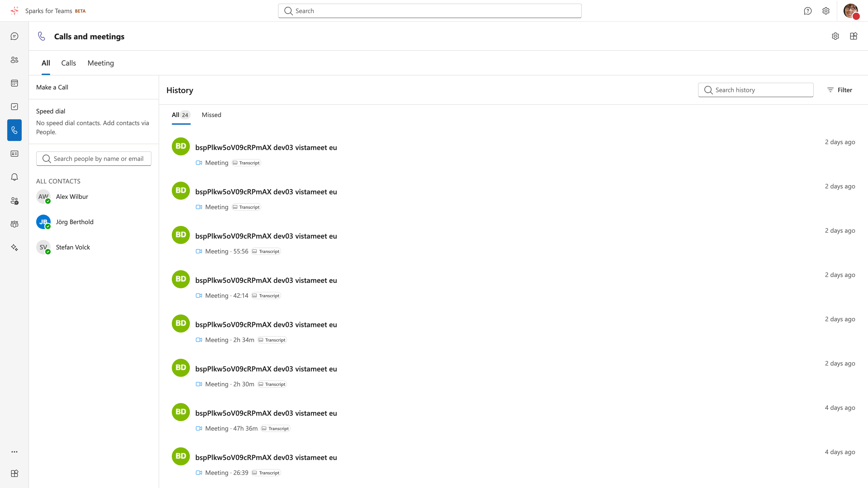868x488 pixels.
Task: Switch to the Meeting tab
Action: 101,63
